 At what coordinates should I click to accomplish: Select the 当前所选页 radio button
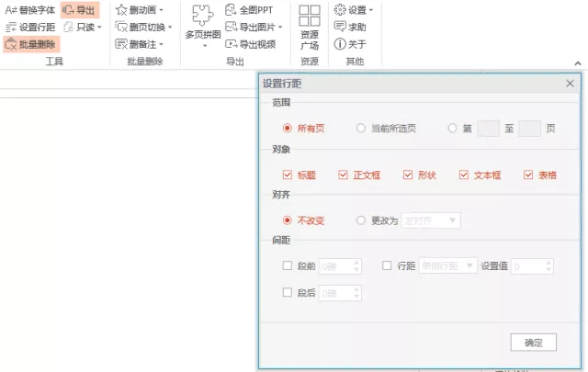pyautogui.click(x=361, y=129)
